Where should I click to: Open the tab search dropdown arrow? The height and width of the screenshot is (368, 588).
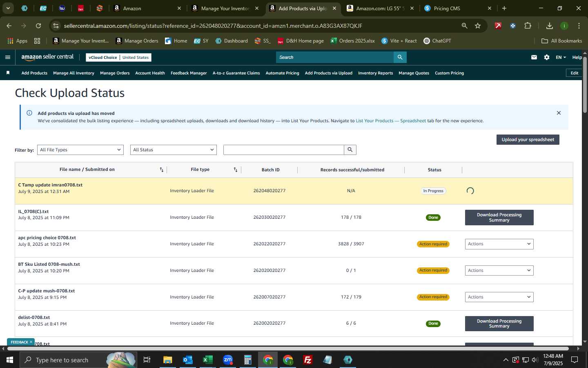click(8, 8)
